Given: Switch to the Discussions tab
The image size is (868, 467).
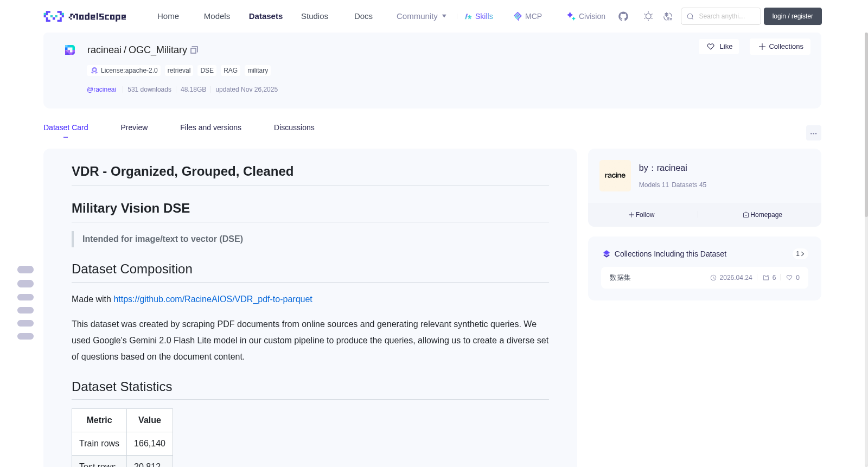Looking at the screenshot, I should (x=294, y=127).
